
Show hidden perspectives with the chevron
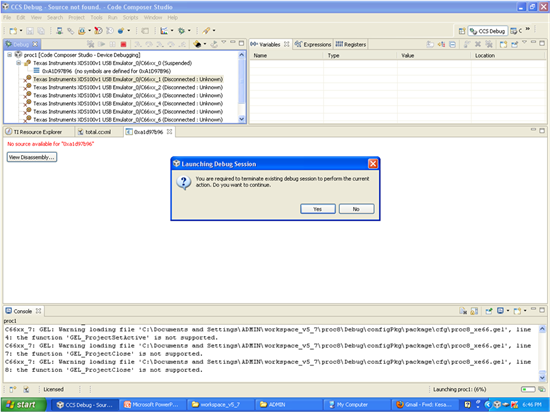528,29
